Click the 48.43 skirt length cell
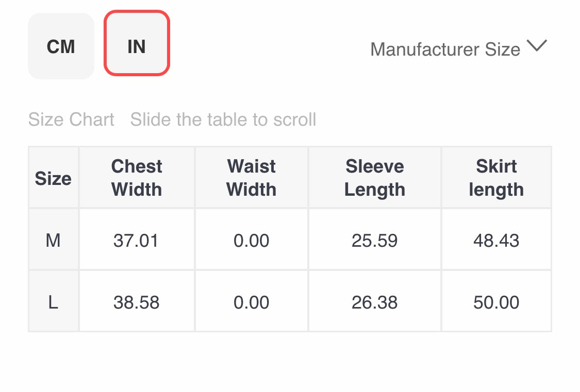The image size is (580, 392). pyautogui.click(x=496, y=241)
